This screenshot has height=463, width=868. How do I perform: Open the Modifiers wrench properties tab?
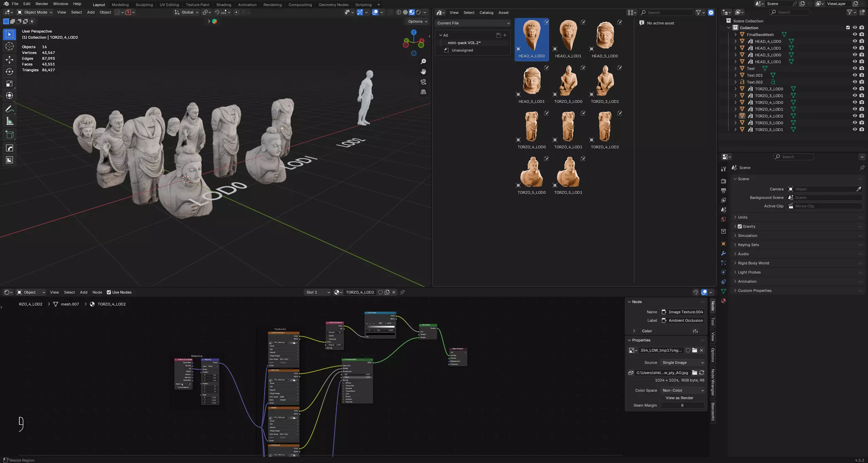(x=724, y=253)
